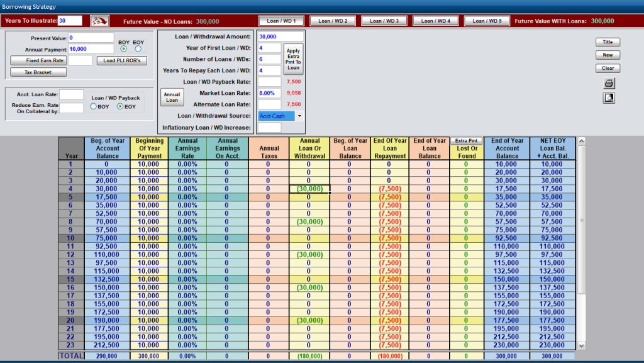Click the Extra Pmt column header button
The height and width of the screenshot is (363, 644).
pos(466,141)
